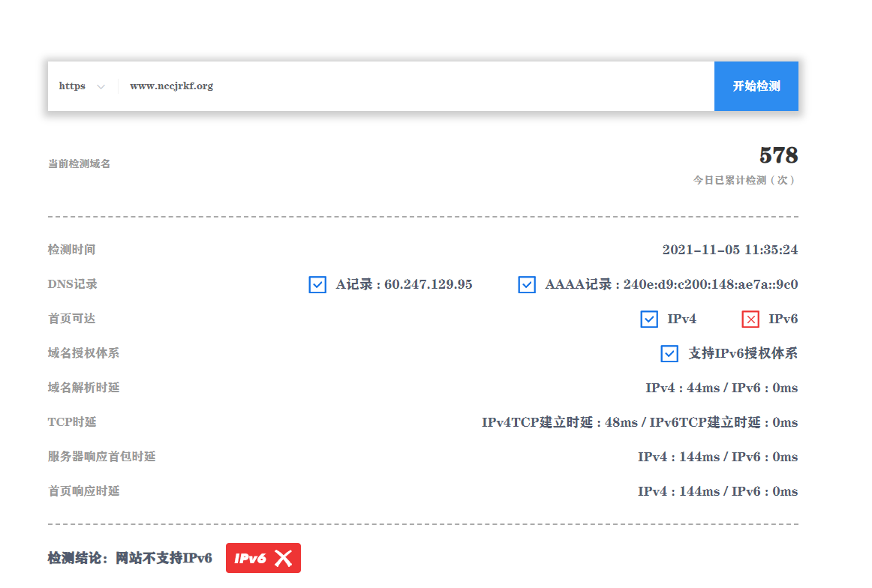Click the red IPv6 conclusion badge
The image size is (872, 588).
click(x=263, y=558)
